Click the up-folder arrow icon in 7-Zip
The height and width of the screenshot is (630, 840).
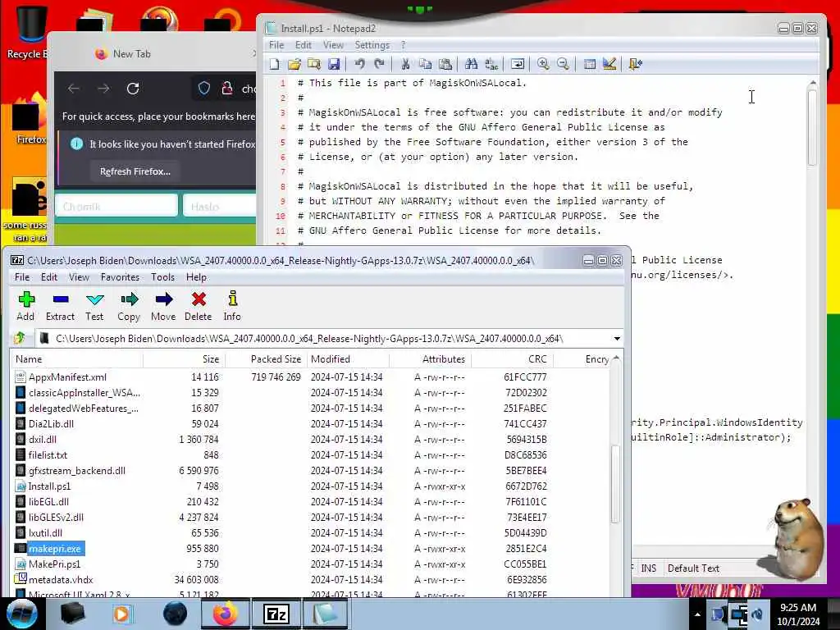pos(20,338)
